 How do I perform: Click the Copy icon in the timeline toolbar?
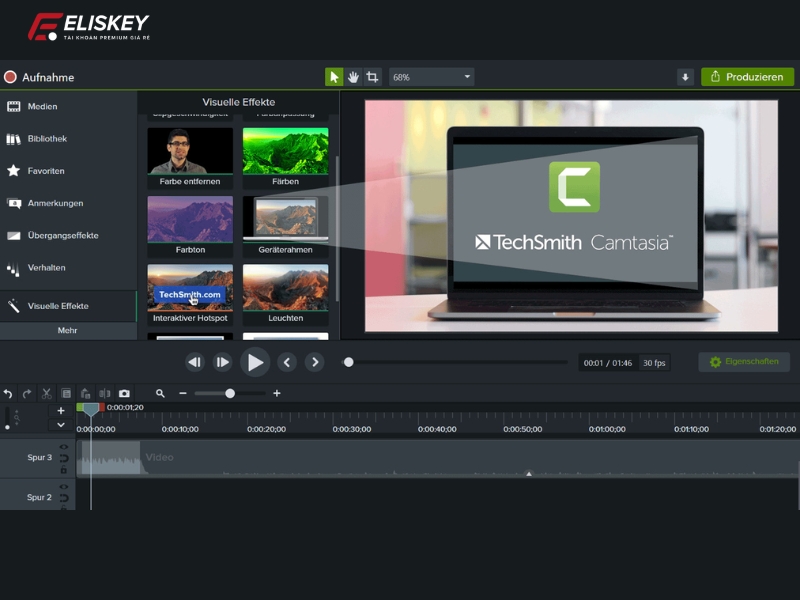(66, 393)
